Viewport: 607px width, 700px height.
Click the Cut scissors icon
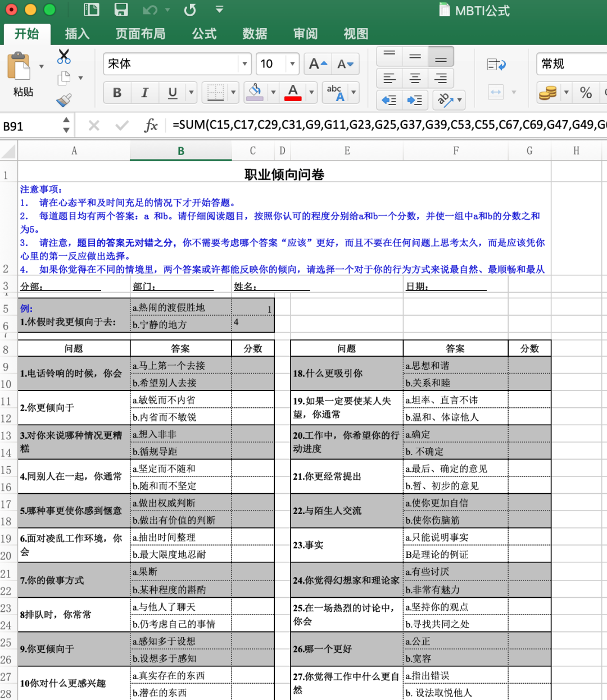[64, 56]
